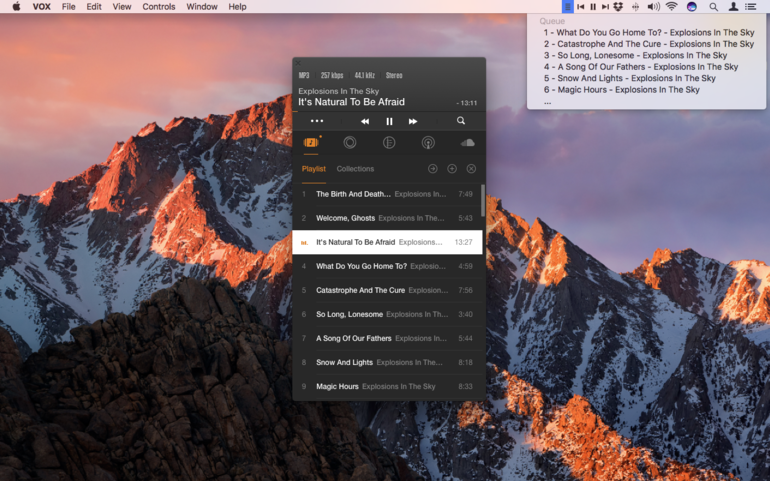This screenshot has width=770, height=481.
Task: Close the VOX player window
Action: [298, 63]
